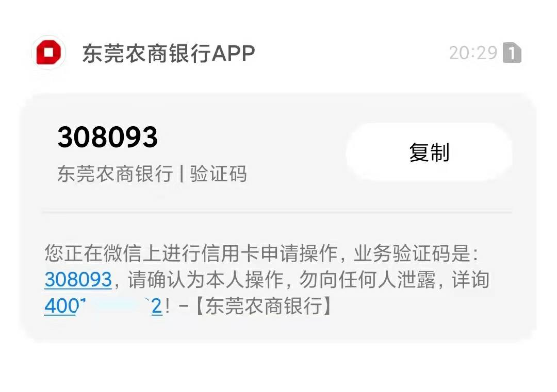Tap the 验证码 label beside the bank name

(219, 174)
